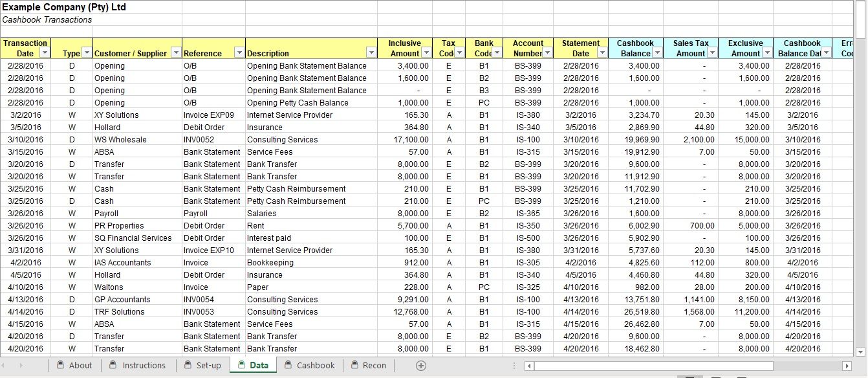Open the Bank Code filter menu
Screen dimensions: 868x378
495,53
